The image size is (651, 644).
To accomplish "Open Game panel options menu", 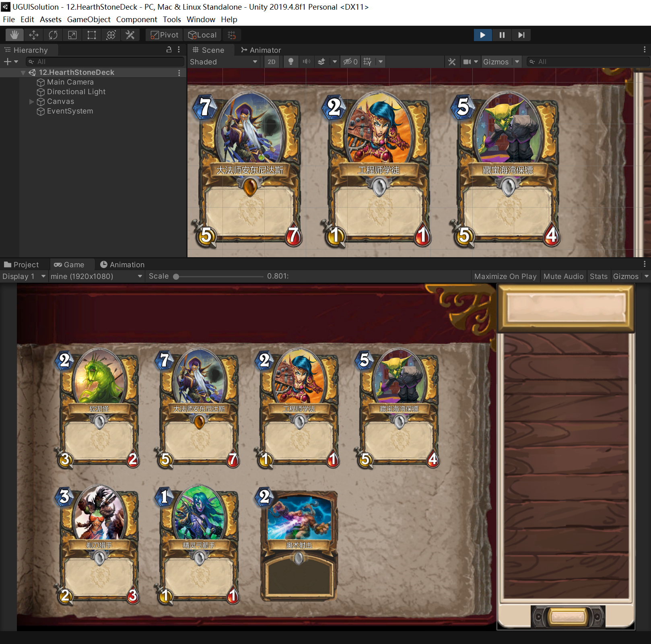I will click(x=645, y=264).
